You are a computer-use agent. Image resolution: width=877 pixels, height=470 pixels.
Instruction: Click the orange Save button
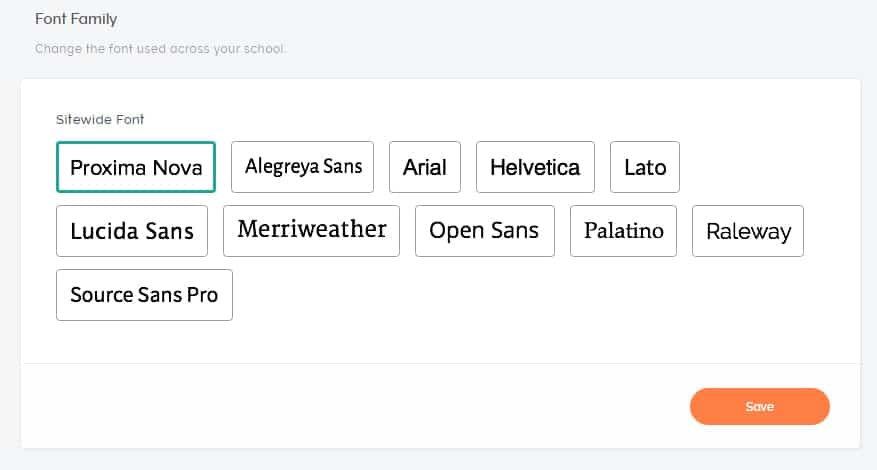coord(759,407)
